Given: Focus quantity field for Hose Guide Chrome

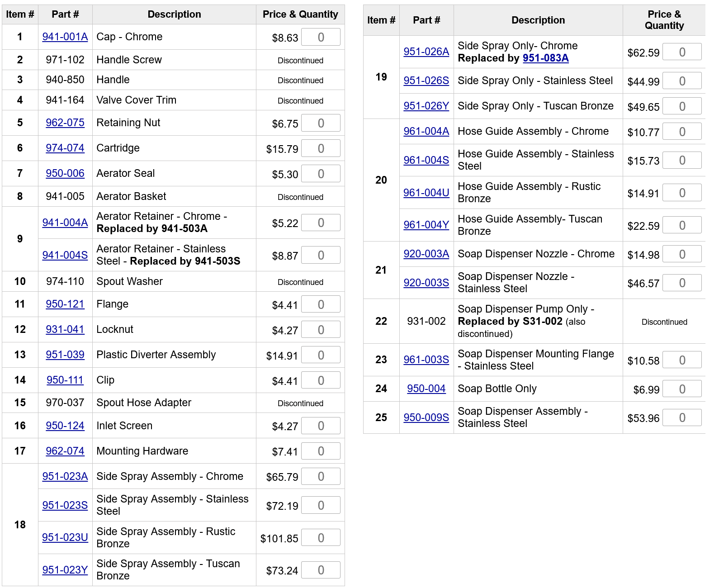Looking at the screenshot, I should point(682,132).
